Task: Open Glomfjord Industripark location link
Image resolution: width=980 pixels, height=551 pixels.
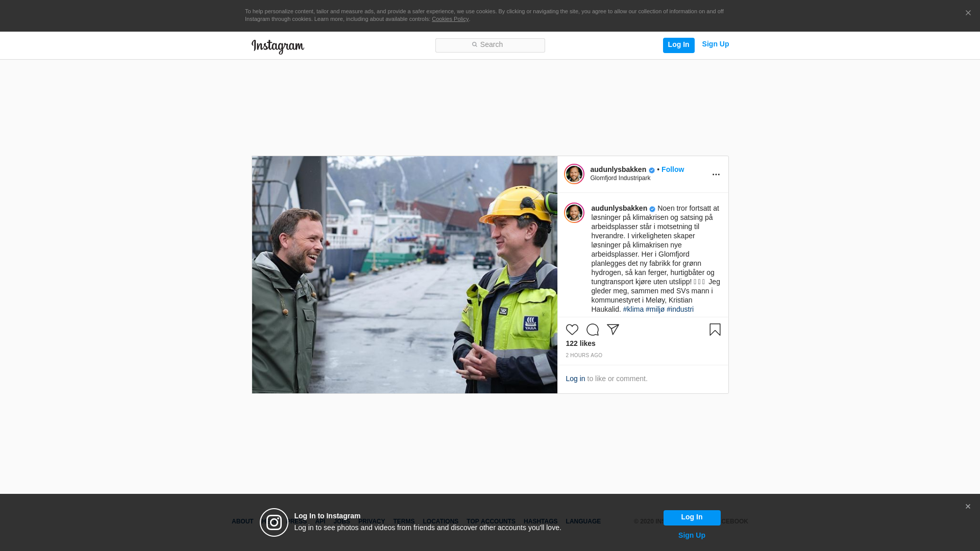Action: pyautogui.click(x=620, y=178)
